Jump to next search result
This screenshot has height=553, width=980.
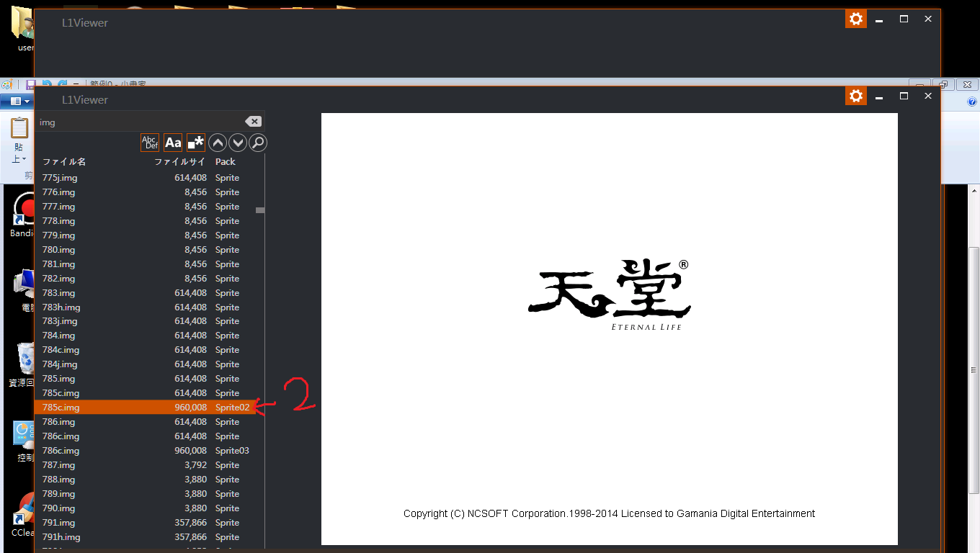point(237,143)
